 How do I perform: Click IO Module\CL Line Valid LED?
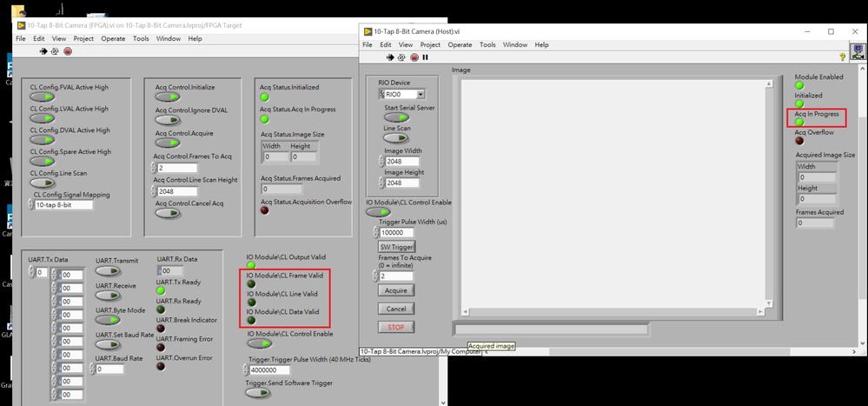[x=251, y=303]
